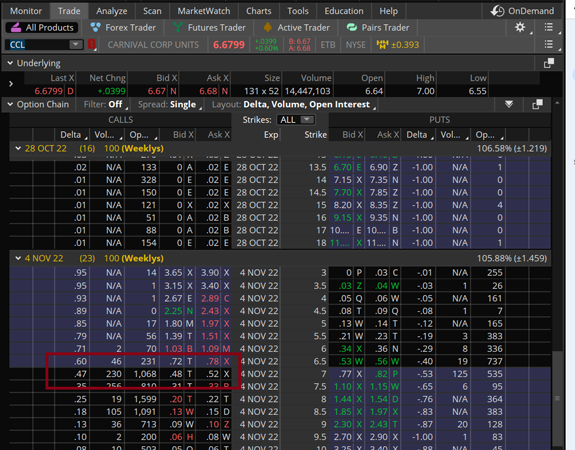The width and height of the screenshot is (575, 450).
Task: Click the High 7.00 value
Action: tap(425, 91)
